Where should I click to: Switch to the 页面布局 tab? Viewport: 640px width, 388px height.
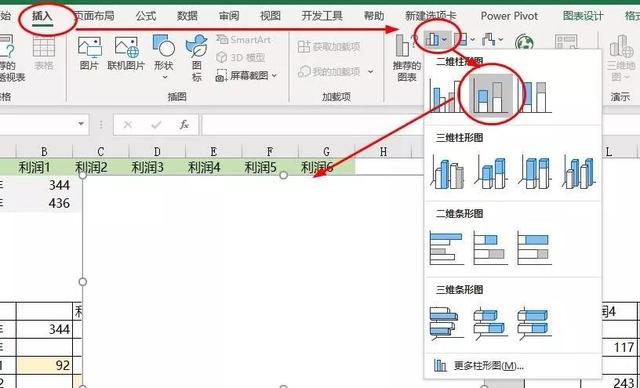pyautogui.click(x=95, y=16)
